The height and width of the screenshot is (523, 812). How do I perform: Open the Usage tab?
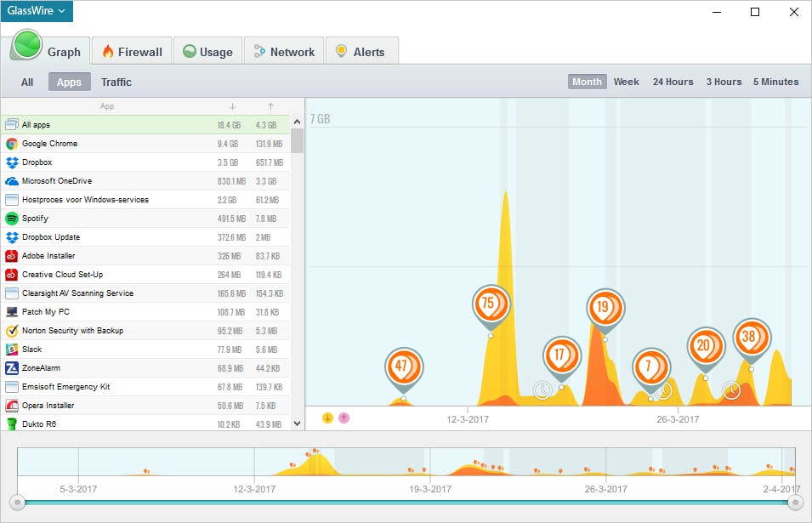(208, 52)
